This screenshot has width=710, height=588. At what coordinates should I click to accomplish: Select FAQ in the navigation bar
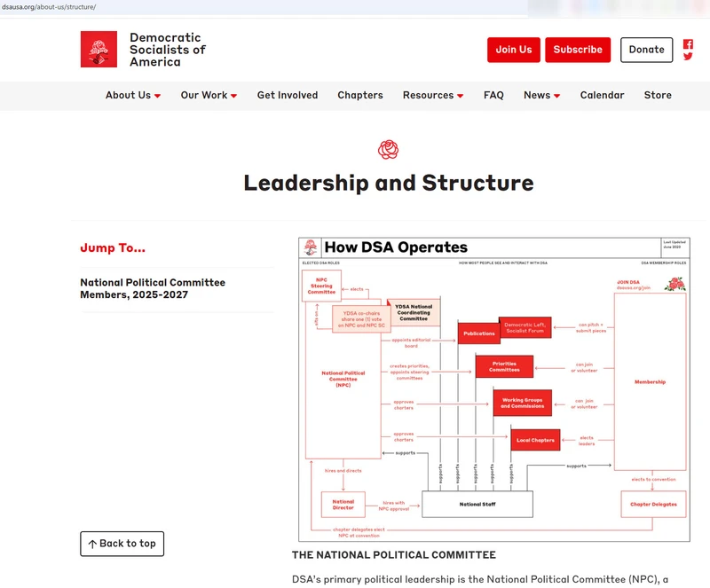pyautogui.click(x=493, y=96)
